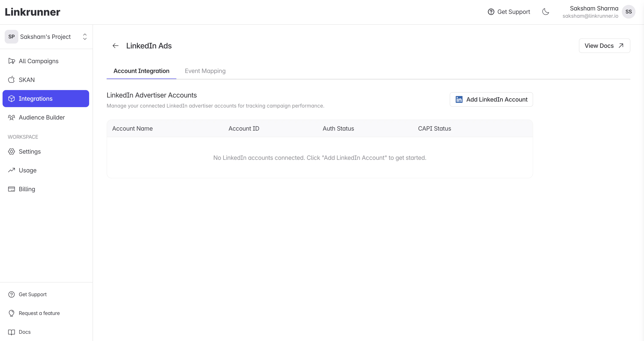The image size is (644, 341).
Task: Click the back arrow beside LinkedIn Ads
Action: pos(115,45)
